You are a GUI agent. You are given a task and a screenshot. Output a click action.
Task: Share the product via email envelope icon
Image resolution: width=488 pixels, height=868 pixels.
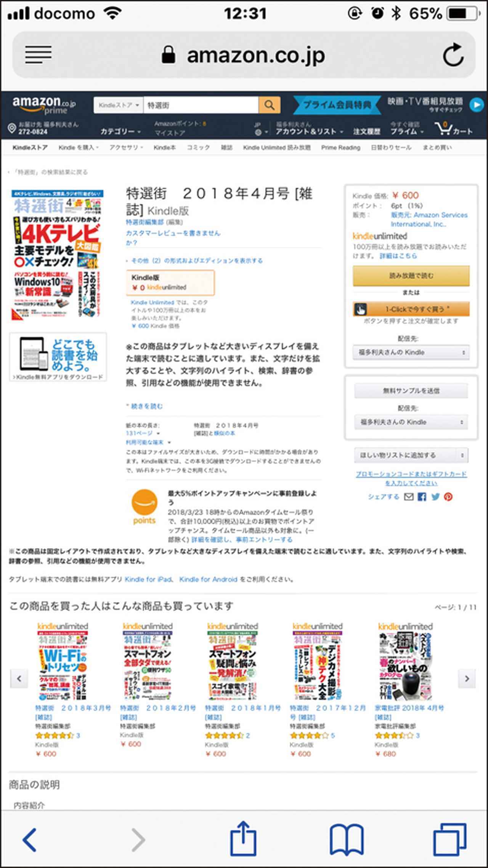click(x=409, y=497)
